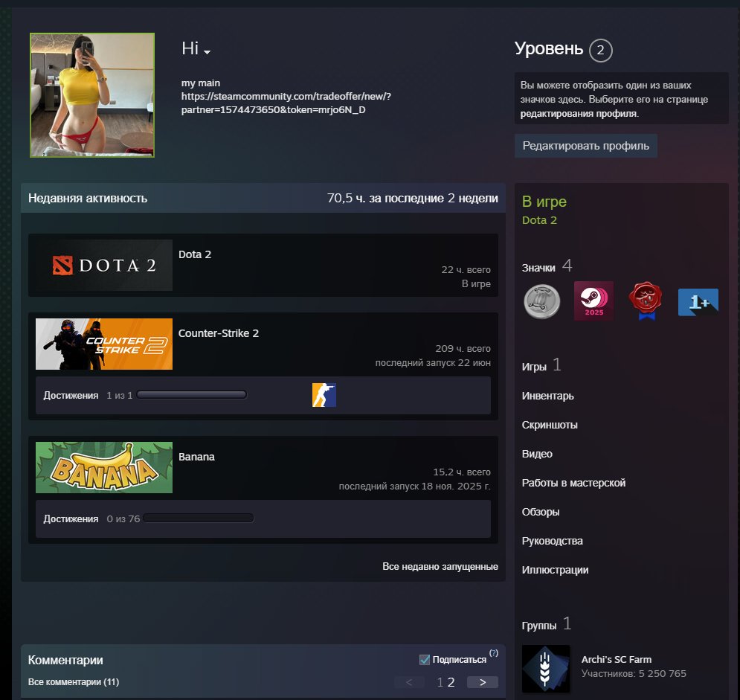Click the Редактировать профиль button
This screenshot has height=700, width=740.
tap(585, 146)
